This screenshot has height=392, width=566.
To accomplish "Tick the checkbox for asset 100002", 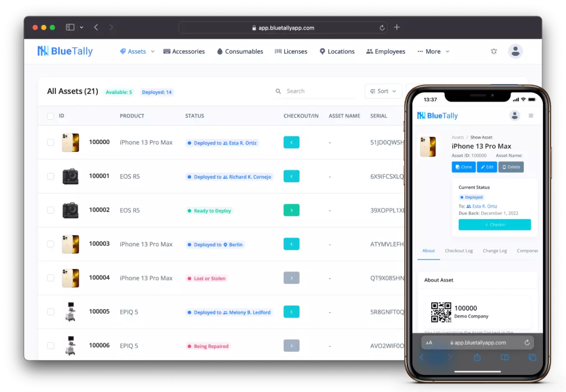I will point(50,210).
